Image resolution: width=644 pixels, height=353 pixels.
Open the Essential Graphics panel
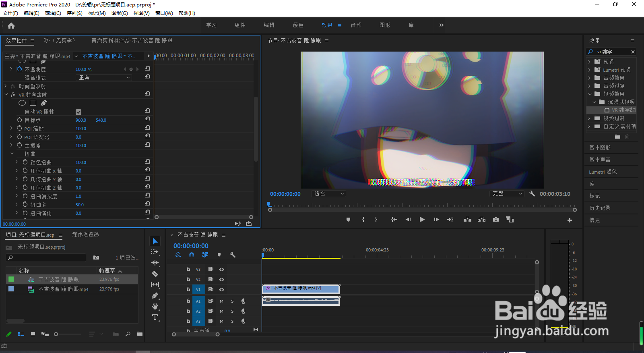pyautogui.click(x=600, y=147)
